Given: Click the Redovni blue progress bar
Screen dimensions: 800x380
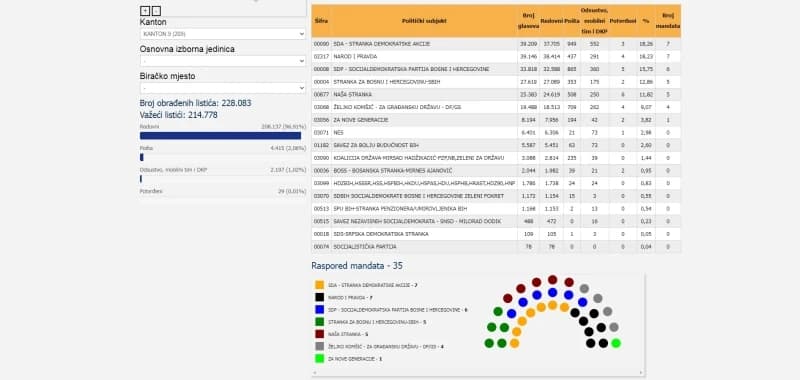Looking at the screenshot, I should (x=220, y=136).
